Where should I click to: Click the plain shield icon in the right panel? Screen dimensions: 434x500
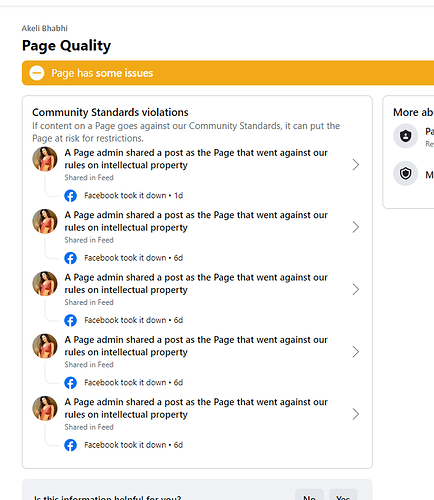pos(405,173)
